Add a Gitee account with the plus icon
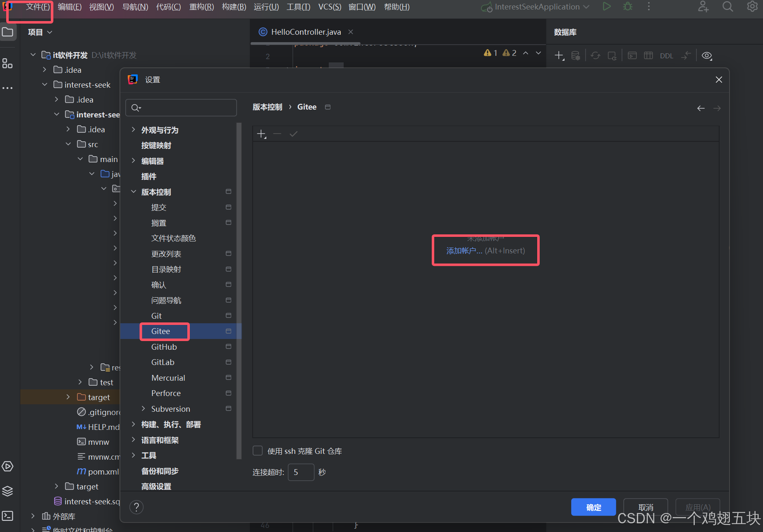The width and height of the screenshot is (763, 532). click(261, 134)
